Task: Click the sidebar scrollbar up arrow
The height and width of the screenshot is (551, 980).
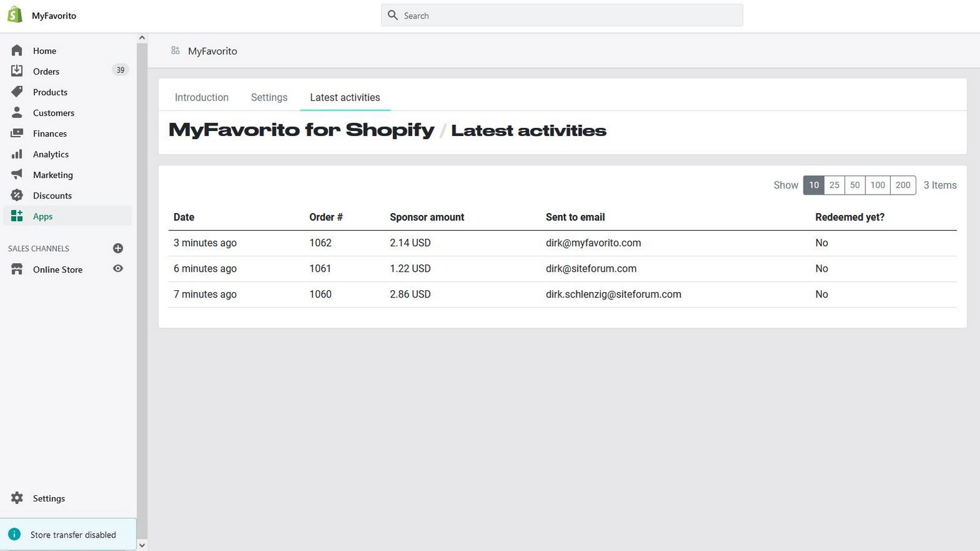Action: click(142, 38)
